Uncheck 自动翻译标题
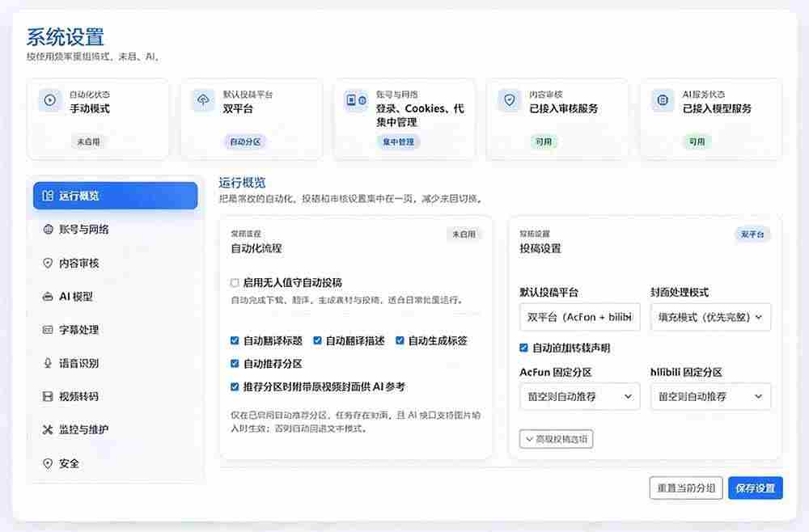The height and width of the screenshot is (532, 809). [235, 340]
